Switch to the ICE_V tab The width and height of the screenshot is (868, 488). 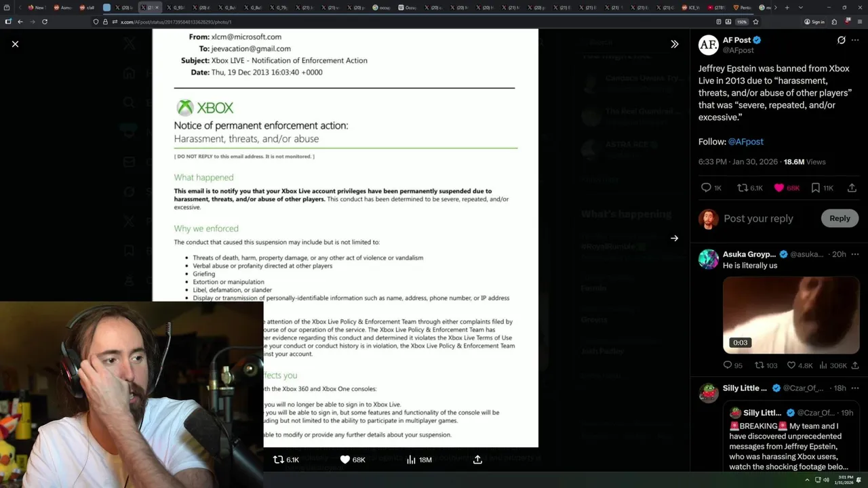(690, 7)
